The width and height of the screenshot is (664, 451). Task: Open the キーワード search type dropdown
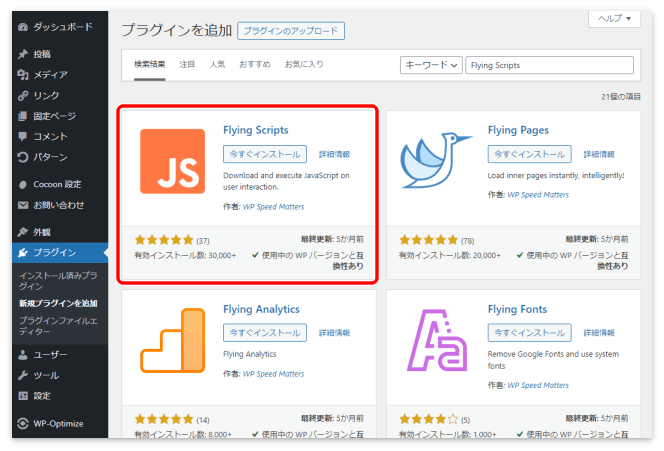[431, 65]
